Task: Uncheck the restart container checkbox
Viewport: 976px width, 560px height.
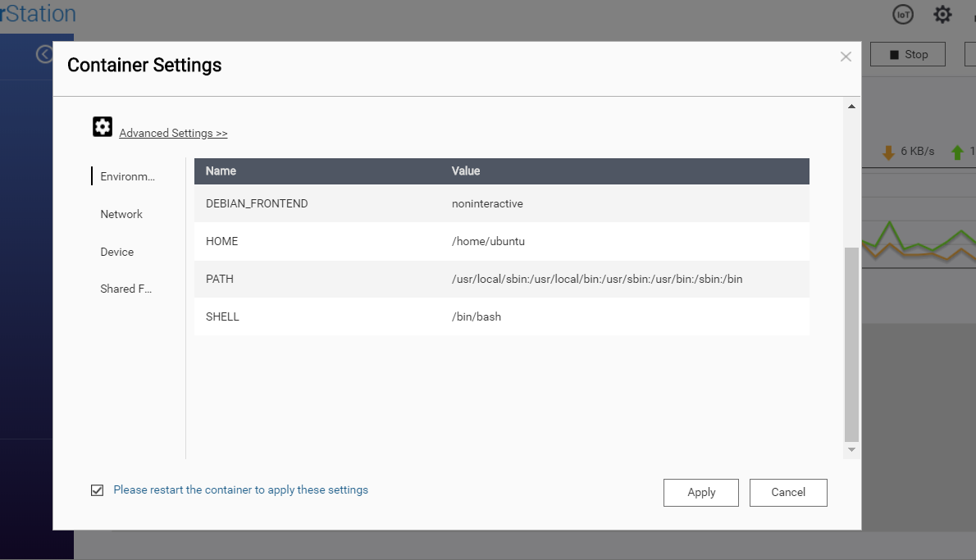Action: [97, 489]
